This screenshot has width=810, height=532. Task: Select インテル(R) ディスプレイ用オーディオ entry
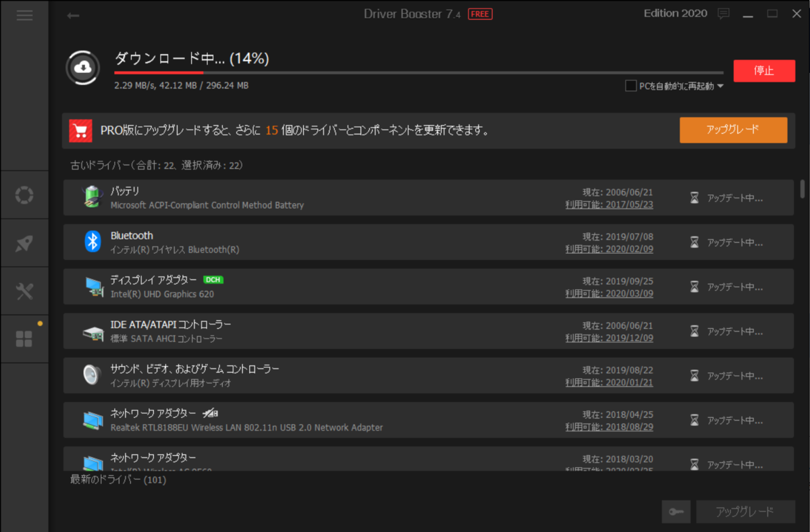pyautogui.click(x=171, y=383)
